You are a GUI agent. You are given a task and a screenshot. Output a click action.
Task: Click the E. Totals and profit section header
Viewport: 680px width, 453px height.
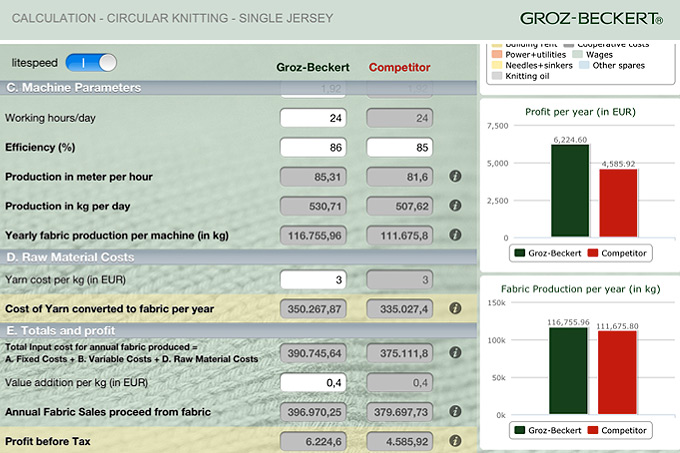(x=239, y=330)
